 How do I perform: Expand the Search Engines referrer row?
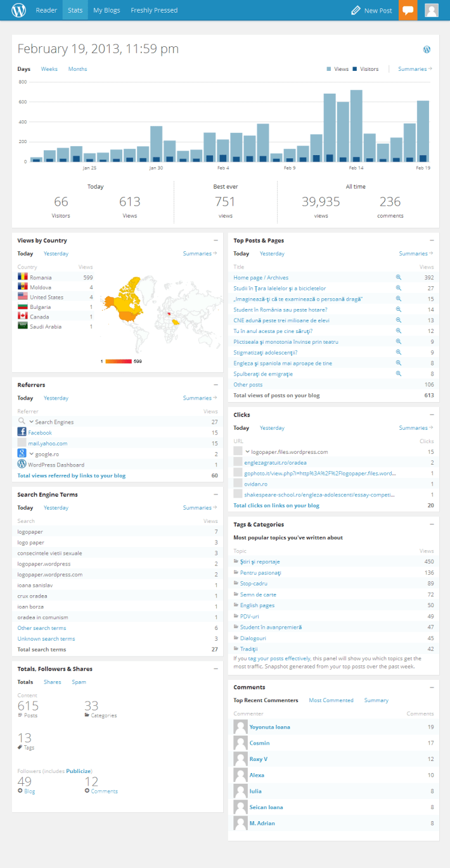(x=31, y=422)
